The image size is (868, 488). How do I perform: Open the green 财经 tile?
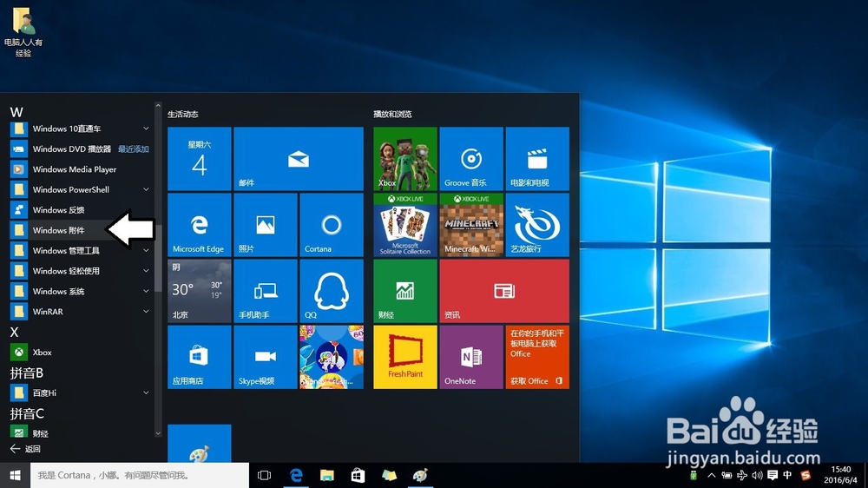(x=405, y=291)
